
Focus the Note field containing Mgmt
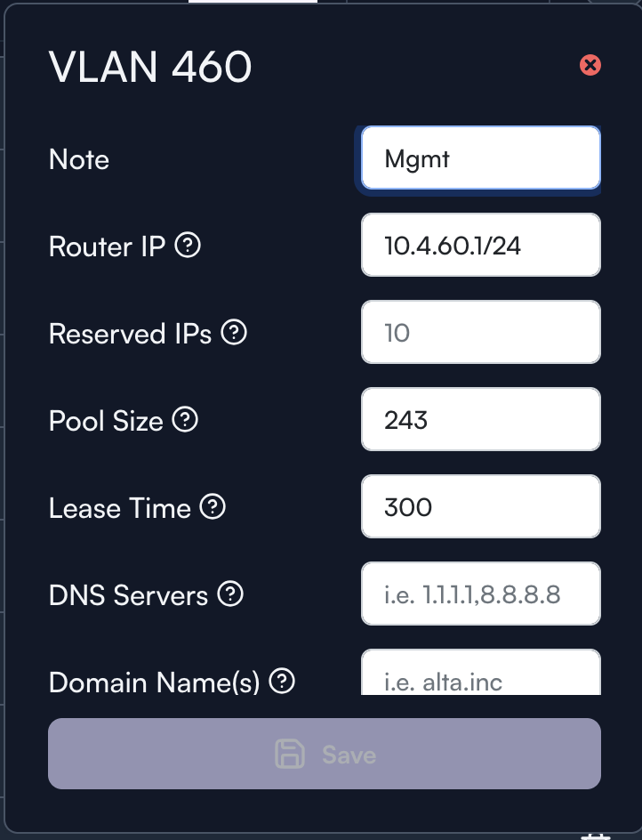pyautogui.click(x=481, y=158)
